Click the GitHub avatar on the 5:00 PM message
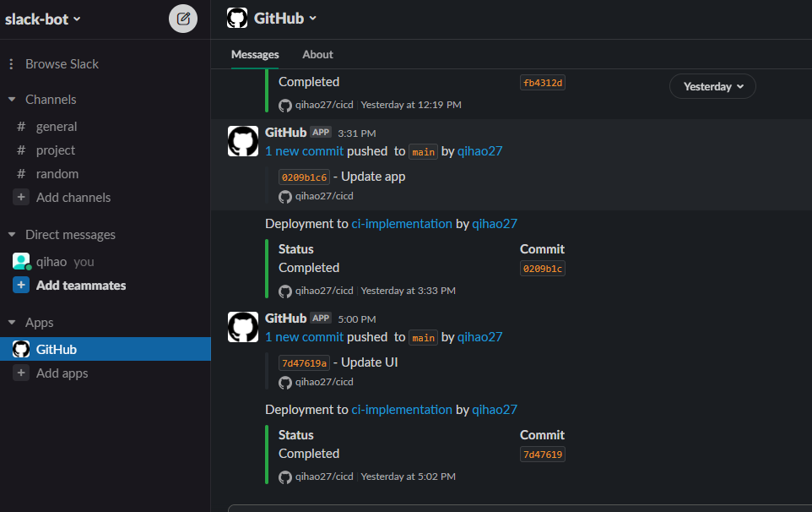Screen dimensions: 812x512 click(x=243, y=327)
